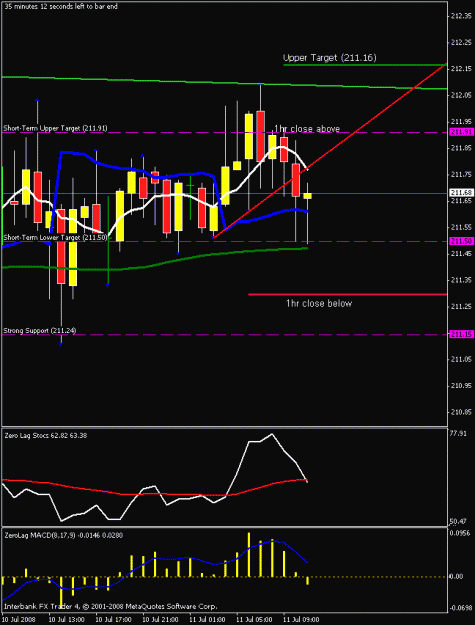Click the -0.0698 MACD scale value
The height and width of the screenshot is (625, 475).
click(460, 607)
